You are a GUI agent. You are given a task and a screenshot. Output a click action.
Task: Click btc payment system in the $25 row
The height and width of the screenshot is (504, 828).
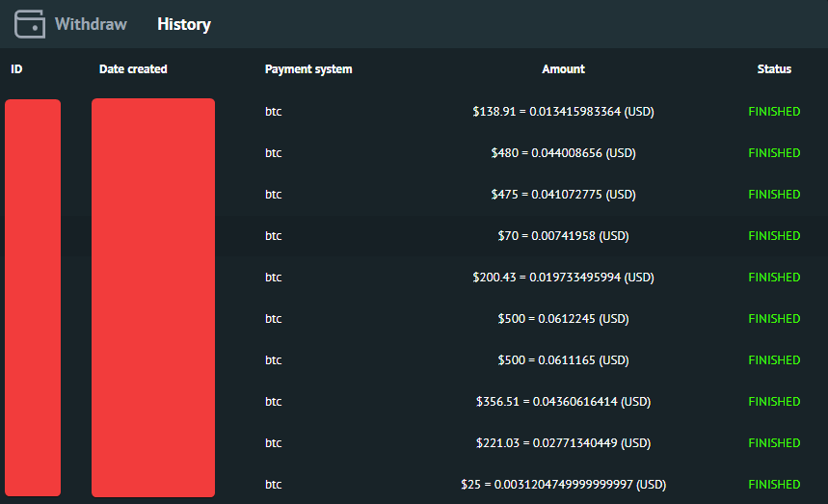coord(273,485)
